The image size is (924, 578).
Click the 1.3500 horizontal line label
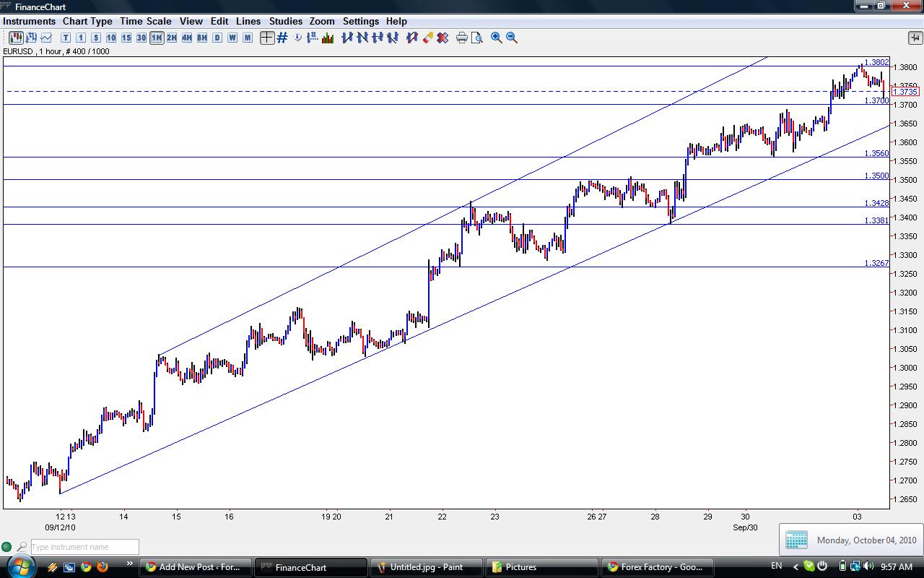tap(876, 176)
